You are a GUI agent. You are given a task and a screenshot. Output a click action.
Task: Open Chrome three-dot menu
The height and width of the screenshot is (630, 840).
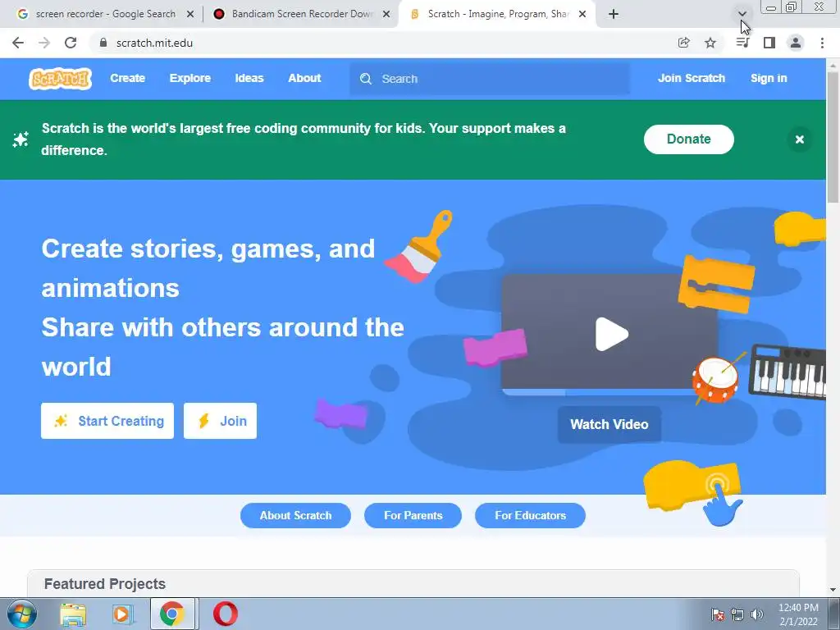(x=822, y=43)
